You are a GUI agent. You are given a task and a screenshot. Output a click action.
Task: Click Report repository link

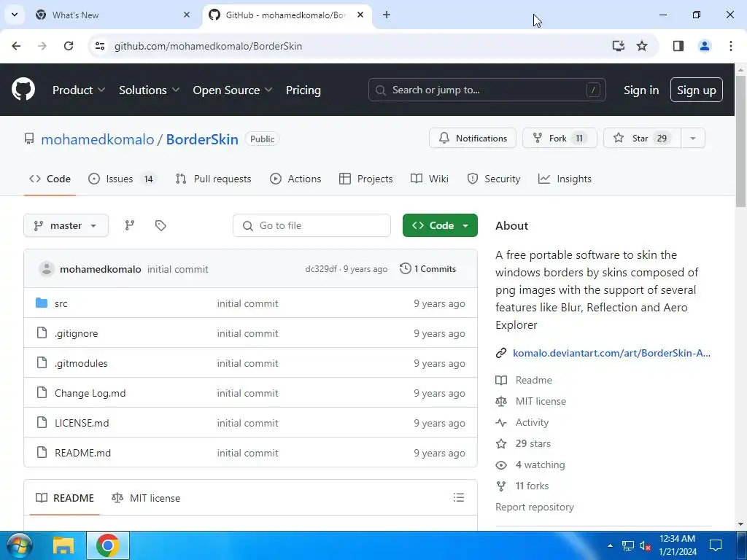(535, 507)
